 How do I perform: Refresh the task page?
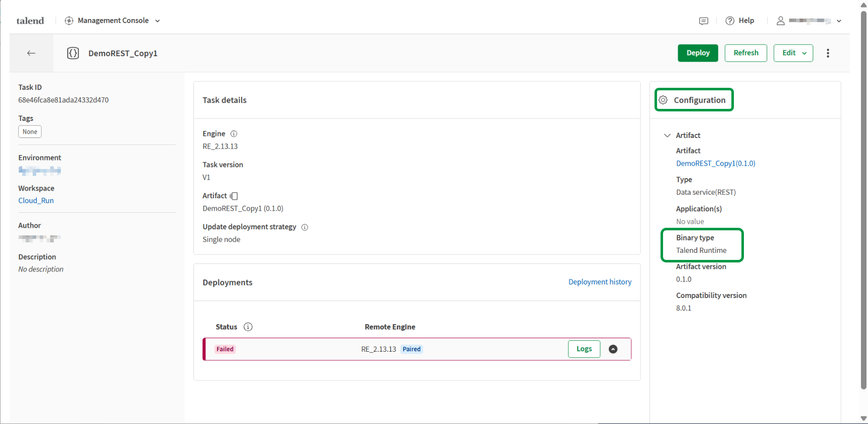746,53
